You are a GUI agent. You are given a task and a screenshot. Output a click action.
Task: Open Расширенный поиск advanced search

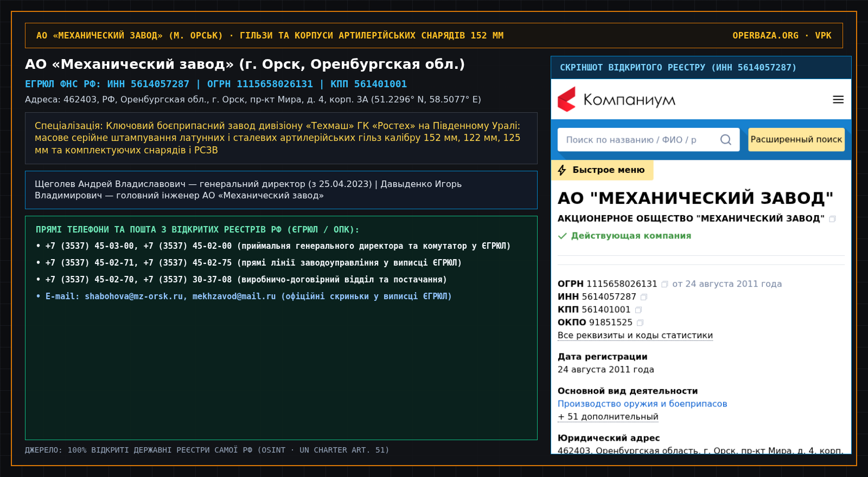coord(796,139)
